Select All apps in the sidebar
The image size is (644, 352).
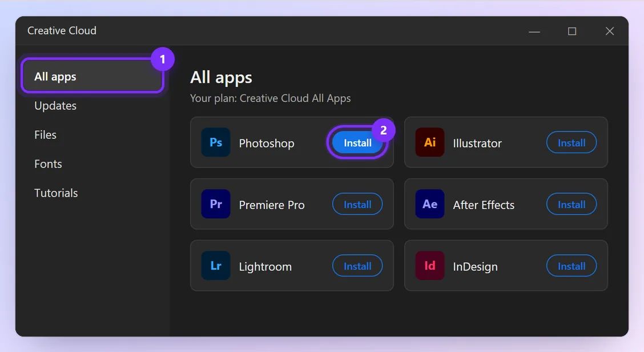(93, 76)
